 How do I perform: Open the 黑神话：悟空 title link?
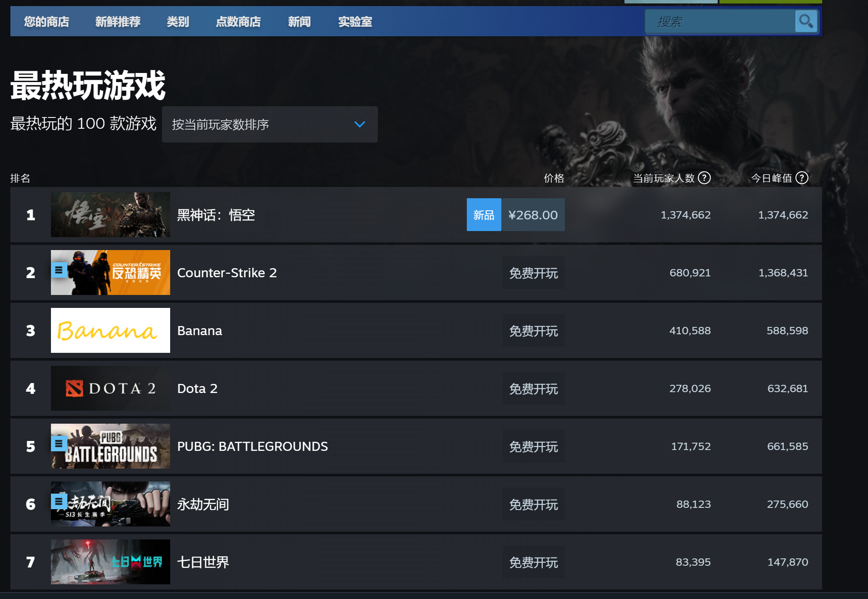[216, 215]
